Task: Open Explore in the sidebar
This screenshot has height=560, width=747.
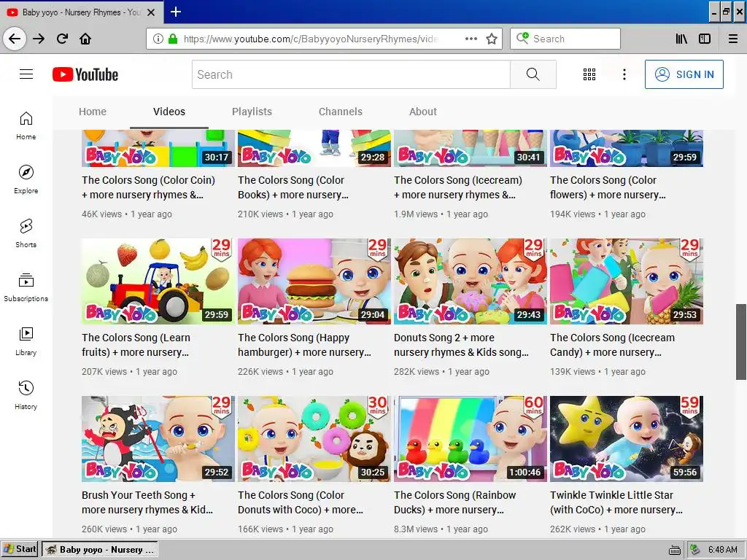Action: 26,179
